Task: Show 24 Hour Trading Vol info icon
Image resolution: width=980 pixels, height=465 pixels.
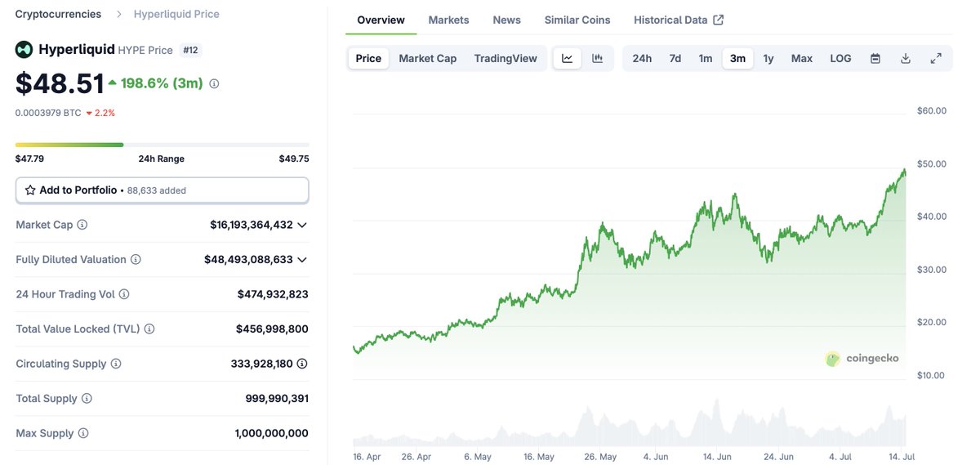Action: coord(124,294)
